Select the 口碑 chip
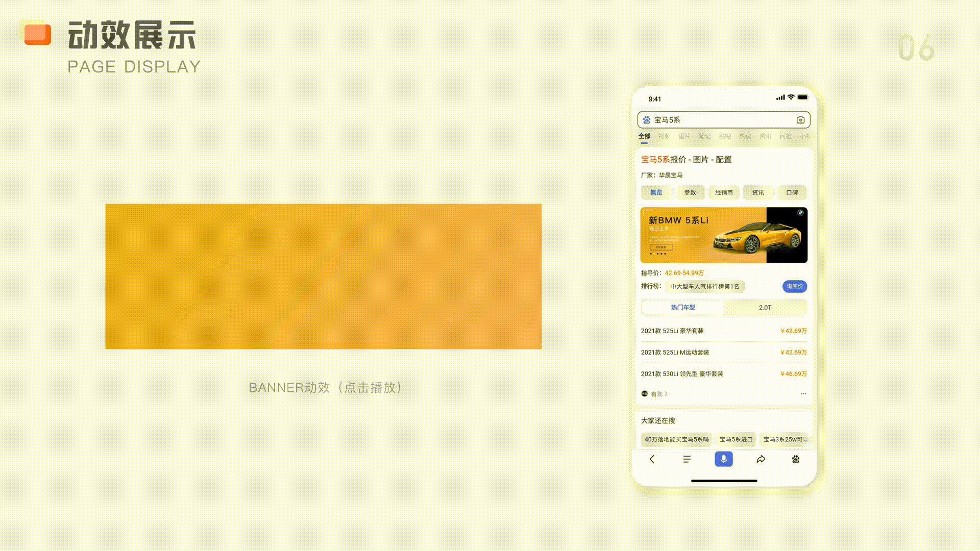 pos(792,192)
